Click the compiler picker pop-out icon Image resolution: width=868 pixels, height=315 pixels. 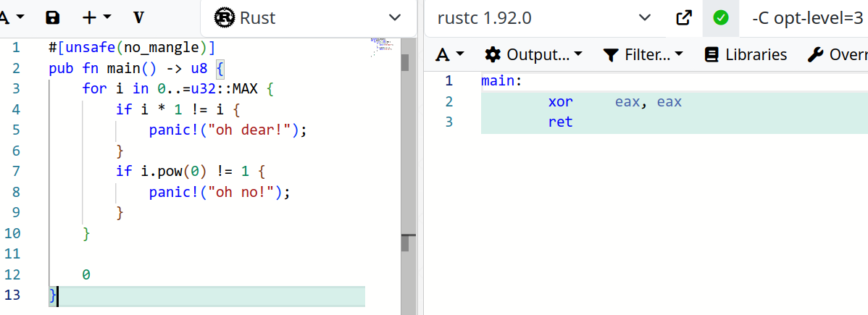point(683,17)
